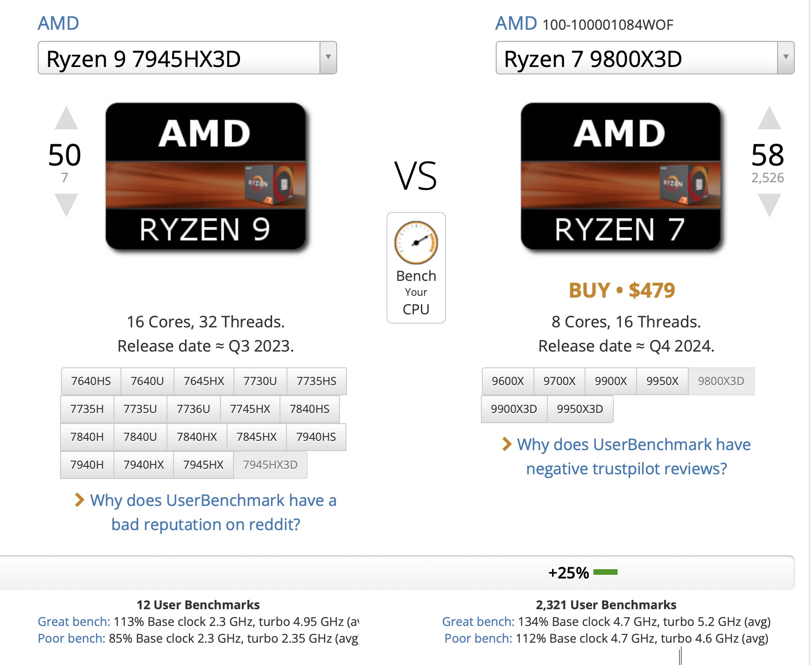Click the green +25% comparison bar
812x665 pixels.
tap(606, 572)
